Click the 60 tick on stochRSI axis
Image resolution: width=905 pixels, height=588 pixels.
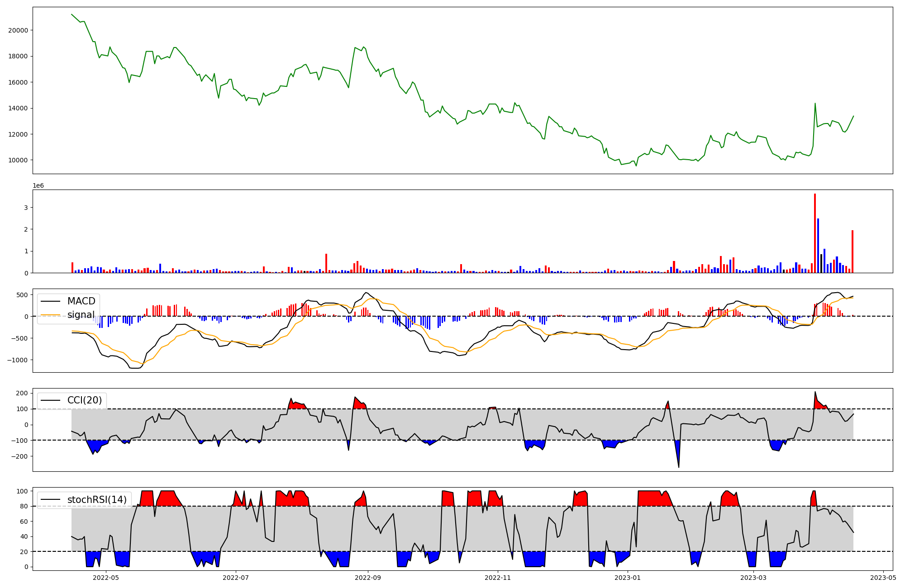click(24, 522)
